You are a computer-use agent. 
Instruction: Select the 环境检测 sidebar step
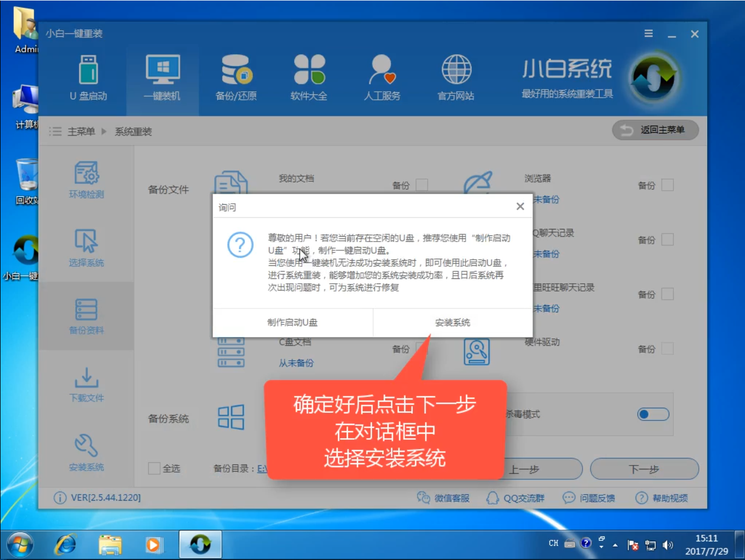[86, 180]
